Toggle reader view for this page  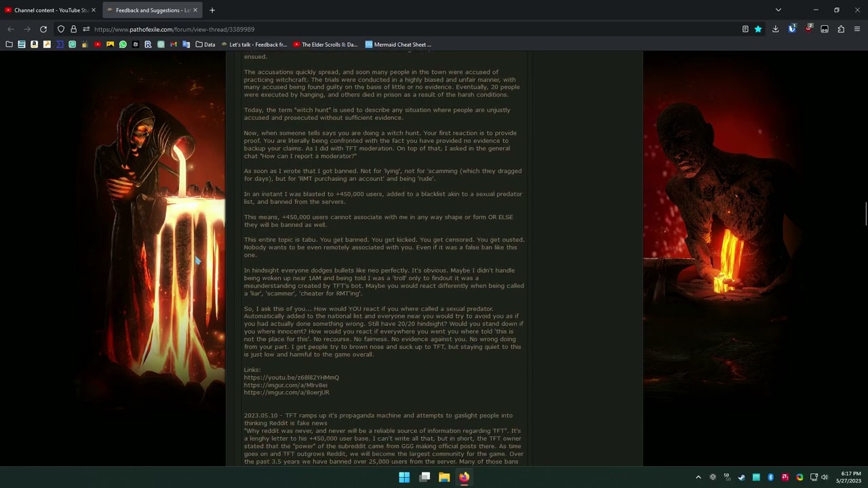click(x=745, y=29)
